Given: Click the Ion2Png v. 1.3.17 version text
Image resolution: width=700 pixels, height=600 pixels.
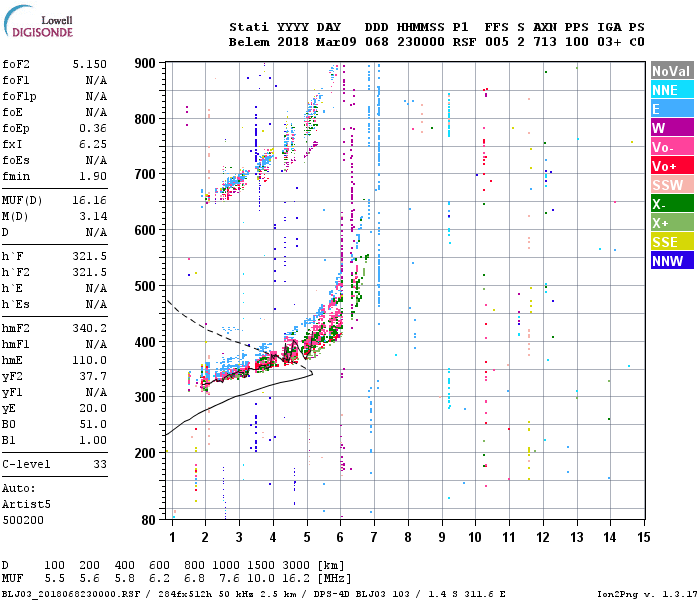Looking at the screenshot, I should tap(647, 594).
